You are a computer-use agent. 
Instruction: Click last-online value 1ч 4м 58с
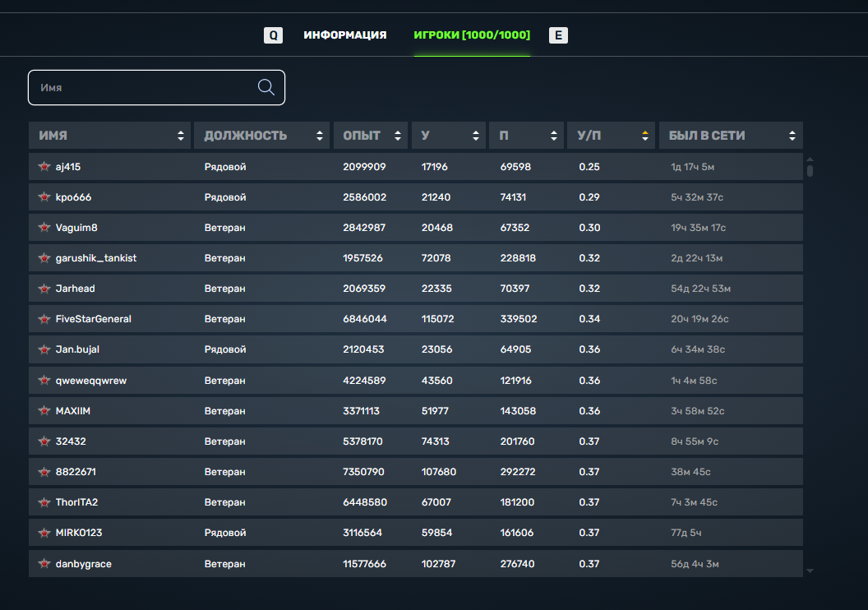click(695, 381)
